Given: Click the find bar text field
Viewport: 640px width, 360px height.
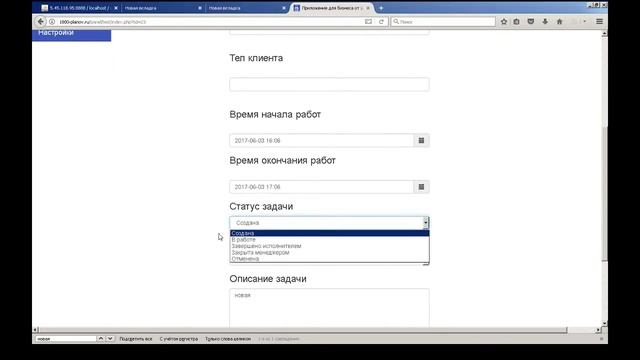Looking at the screenshot, I should tap(66, 339).
